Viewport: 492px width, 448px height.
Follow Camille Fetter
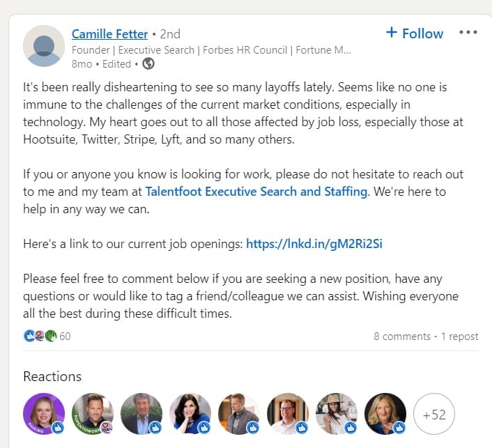(415, 33)
